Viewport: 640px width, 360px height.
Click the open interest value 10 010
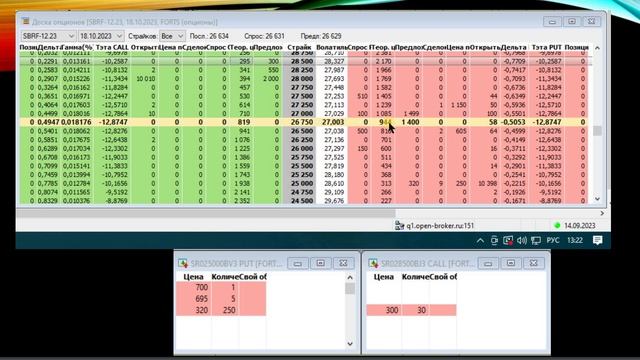146,79
